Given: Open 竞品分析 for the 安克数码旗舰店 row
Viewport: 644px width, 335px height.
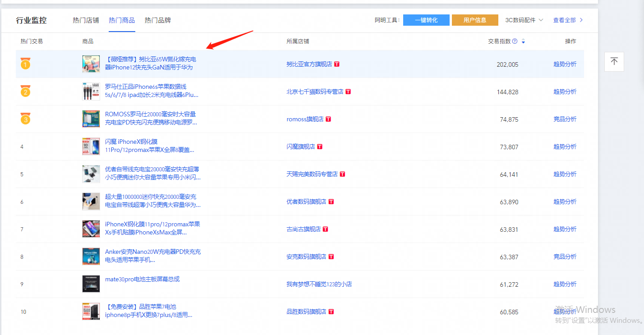Looking at the screenshot, I should 565,257.
